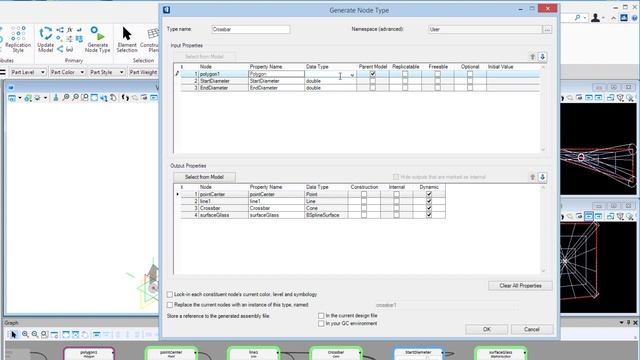Click the Namespace browse ellipsis button
The height and width of the screenshot is (360, 640).
(x=547, y=29)
